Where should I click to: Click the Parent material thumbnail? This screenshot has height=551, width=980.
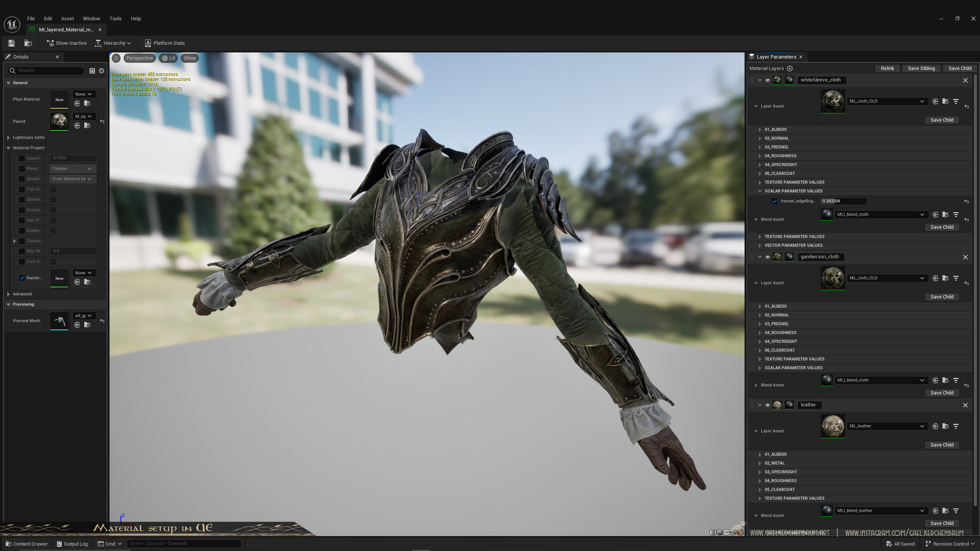click(x=59, y=122)
